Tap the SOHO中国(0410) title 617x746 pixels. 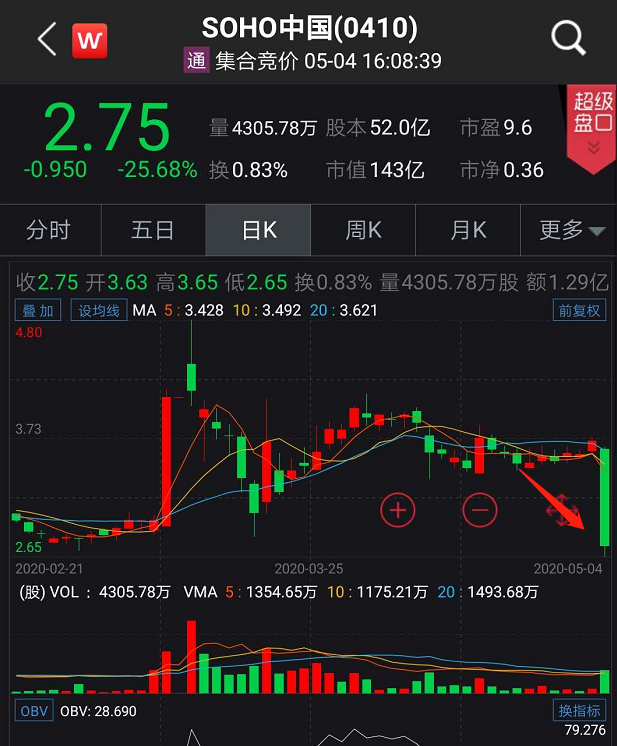(310, 28)
